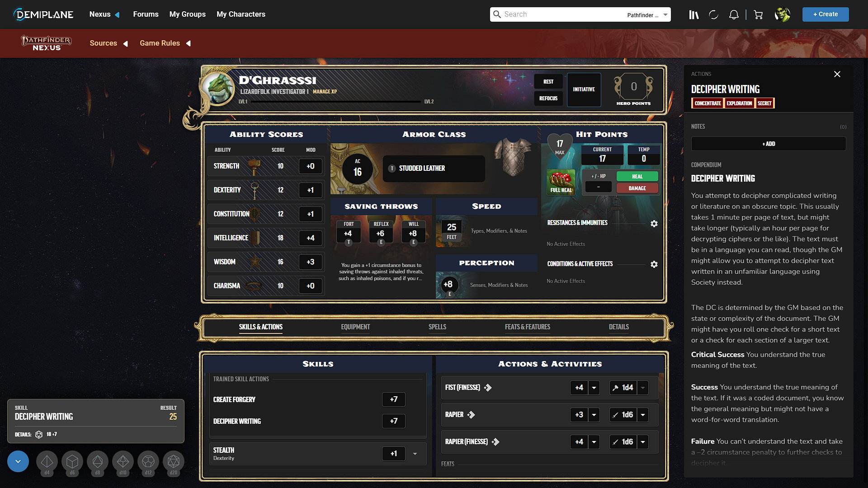Click the Conditions & Active Effects settings gear
The image size is (868, 488).
pyautogui.click(x=654, y=264)
